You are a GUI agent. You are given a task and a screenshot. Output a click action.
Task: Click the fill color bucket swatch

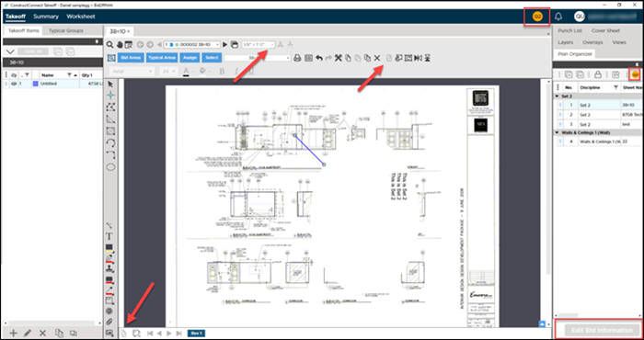202,72
